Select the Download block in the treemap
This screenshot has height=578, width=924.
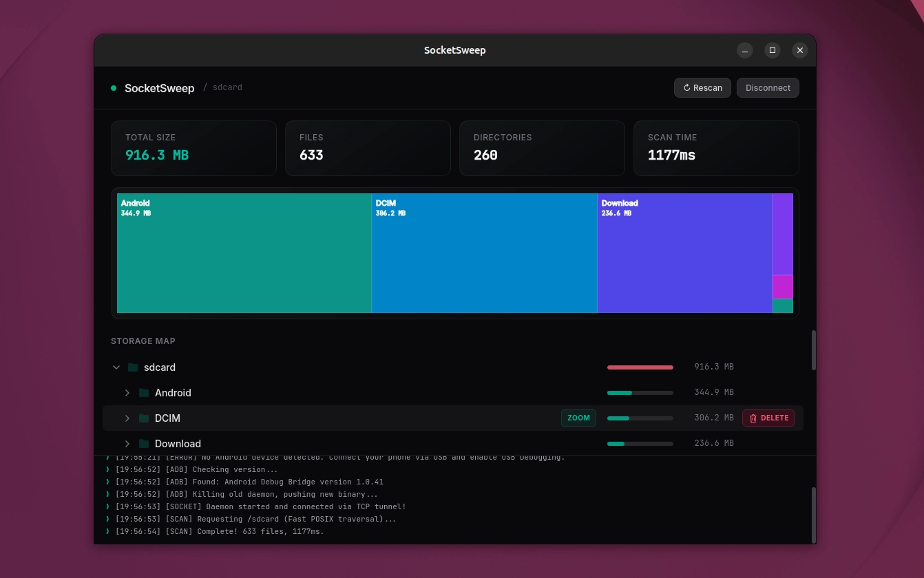[685, 253]
